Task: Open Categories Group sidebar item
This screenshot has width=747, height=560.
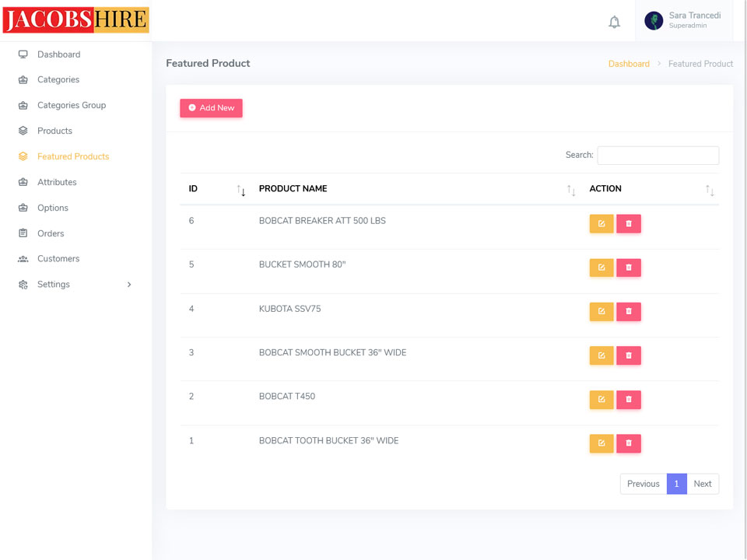Action: point(72,105)
